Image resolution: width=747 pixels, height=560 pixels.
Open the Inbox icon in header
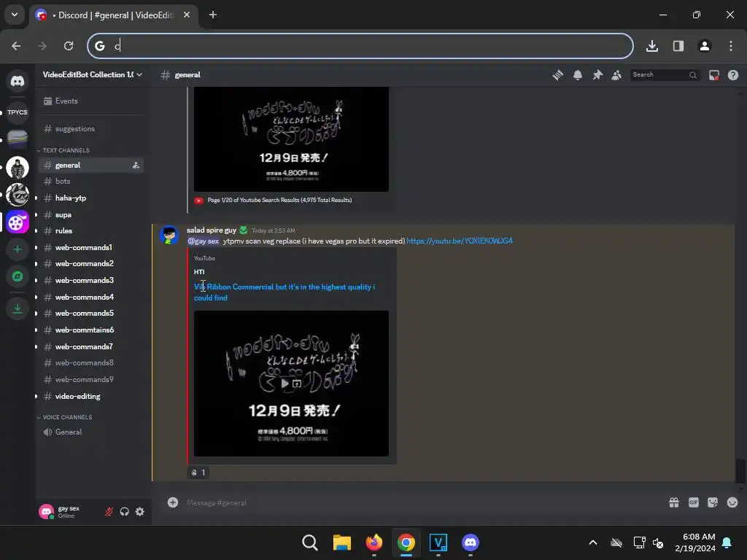click(x=713, y=75)
